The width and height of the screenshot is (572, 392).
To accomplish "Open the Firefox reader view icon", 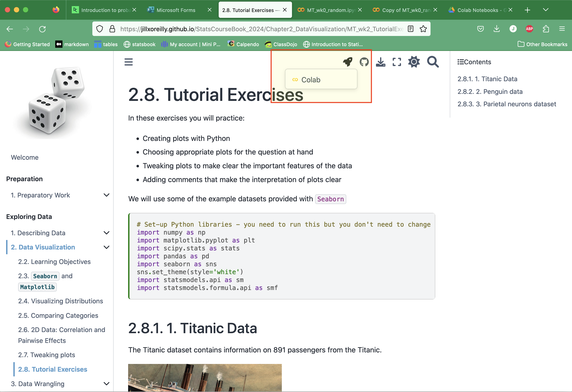I will pos(410,29).
